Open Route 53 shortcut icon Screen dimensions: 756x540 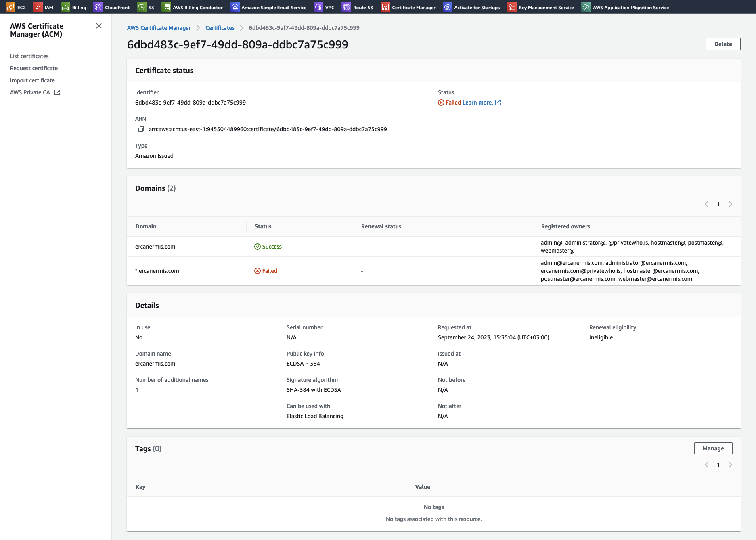pos(346,7)
